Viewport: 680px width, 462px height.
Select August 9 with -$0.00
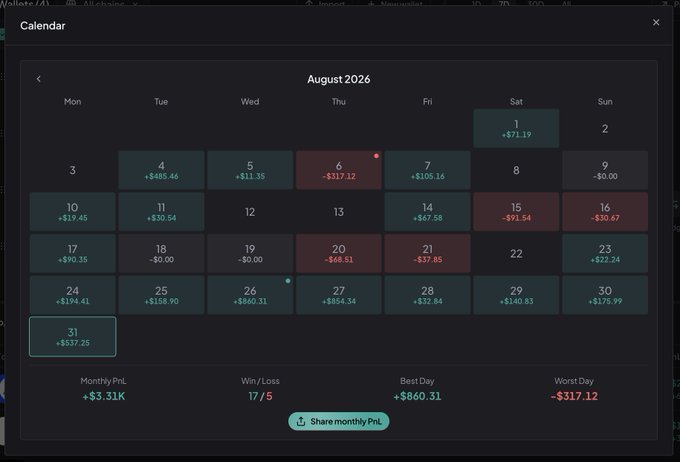(x=605, y=170)
